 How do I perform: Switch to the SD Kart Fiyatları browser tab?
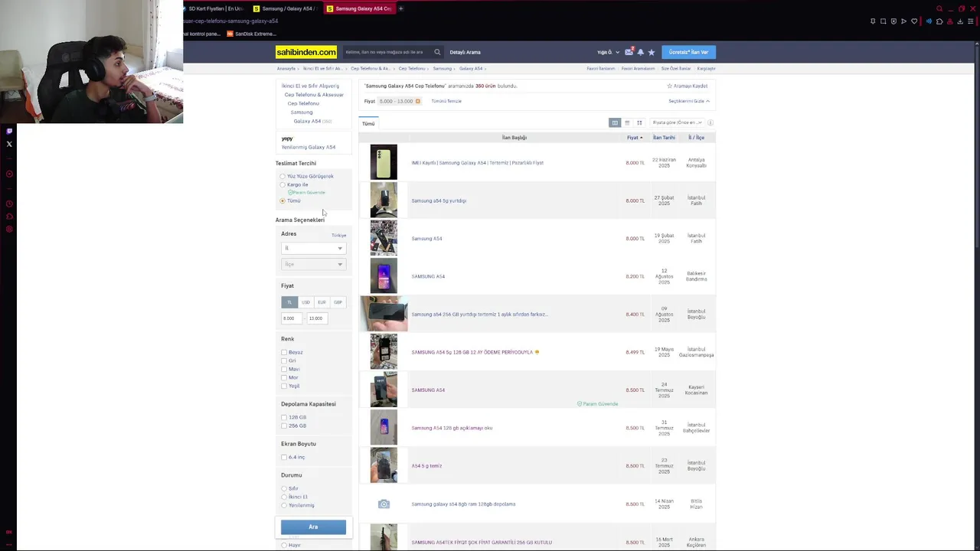pos(215,8)
